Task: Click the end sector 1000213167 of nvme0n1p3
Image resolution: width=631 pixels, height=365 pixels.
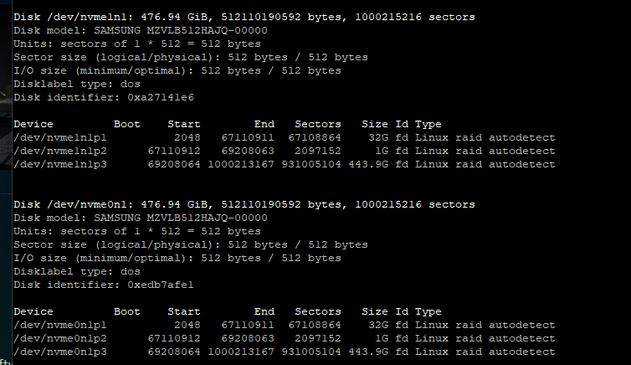Action: pos(241,352)
